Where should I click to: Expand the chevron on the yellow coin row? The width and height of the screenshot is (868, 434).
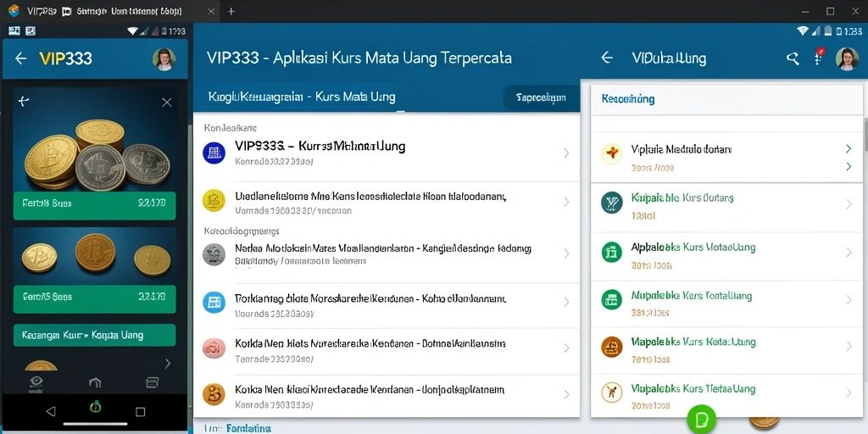[566, 202]
